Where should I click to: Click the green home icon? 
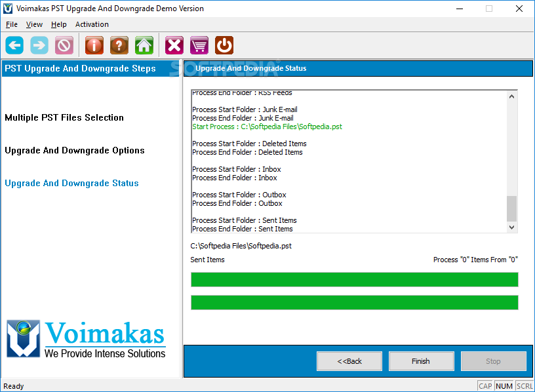(144, 45)
